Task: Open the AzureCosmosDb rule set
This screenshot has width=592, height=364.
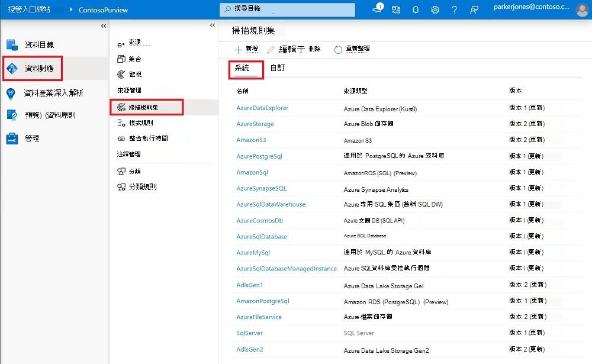Action: coord(259,221)
